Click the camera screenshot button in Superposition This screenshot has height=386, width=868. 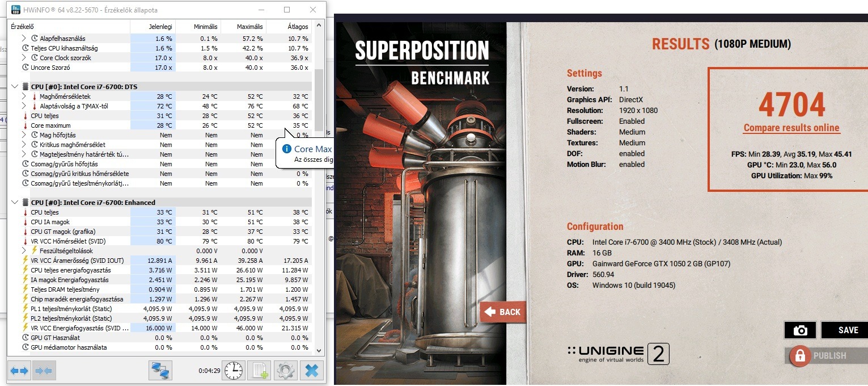point(800,330)
